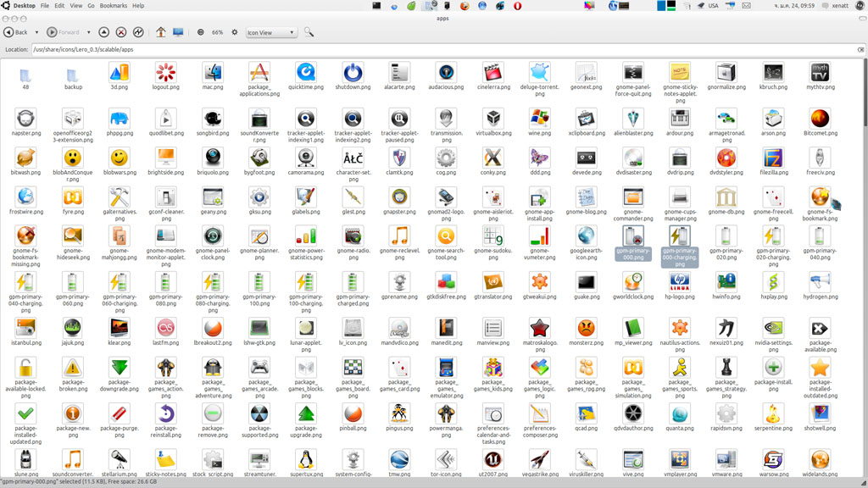Select the filezilla.png file
The height and width of the screenshot is (488, 868).
click(773, 162)
